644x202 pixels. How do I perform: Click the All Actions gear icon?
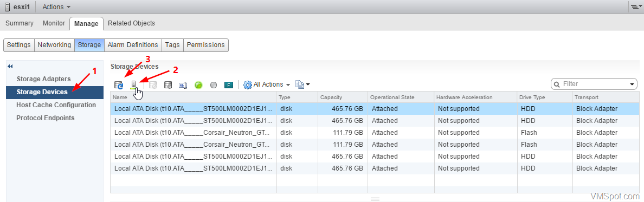248,84
